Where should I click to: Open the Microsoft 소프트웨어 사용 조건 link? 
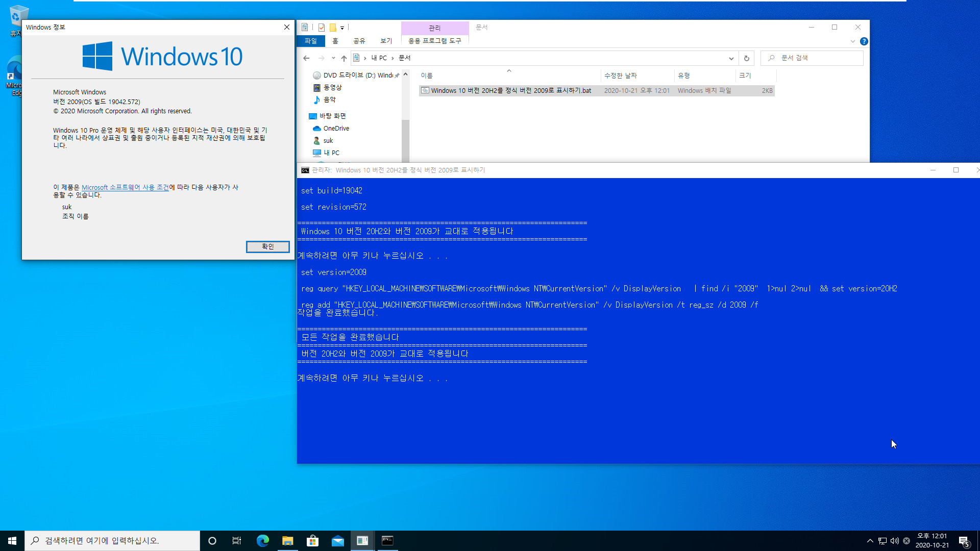tap(125, 187)
